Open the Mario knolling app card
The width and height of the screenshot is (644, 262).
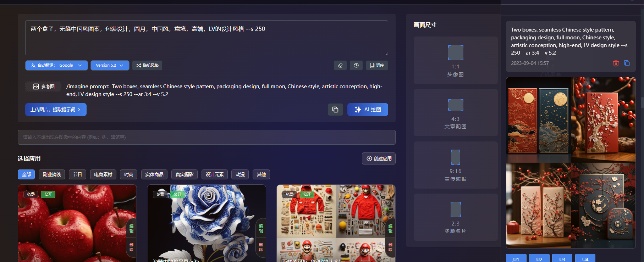pyautogui.click(x=336, y=223)
